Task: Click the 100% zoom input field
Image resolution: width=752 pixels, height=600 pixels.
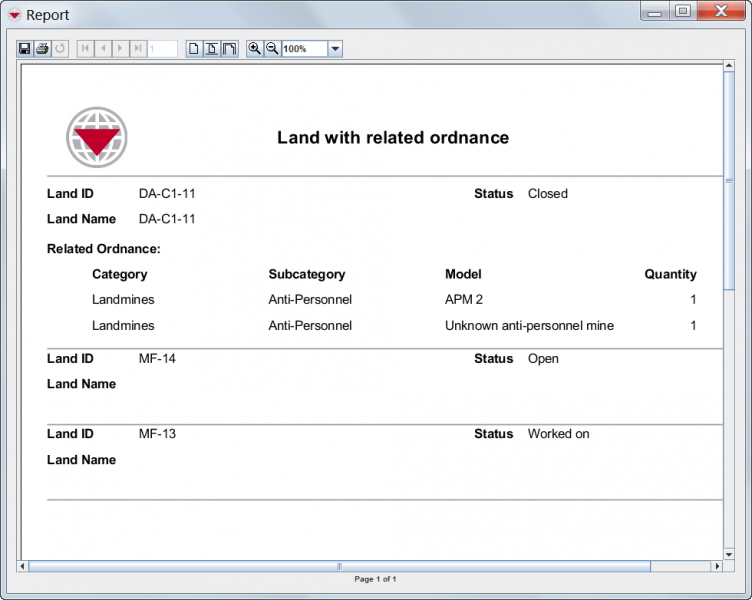Action: (304, 48)
